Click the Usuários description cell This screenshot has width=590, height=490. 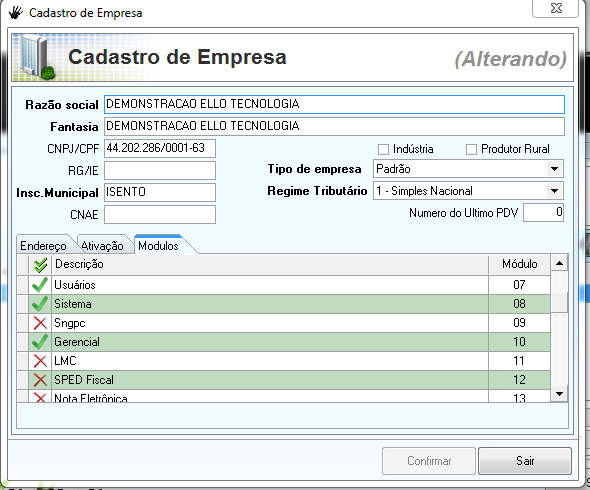click(x=270, y=285)
